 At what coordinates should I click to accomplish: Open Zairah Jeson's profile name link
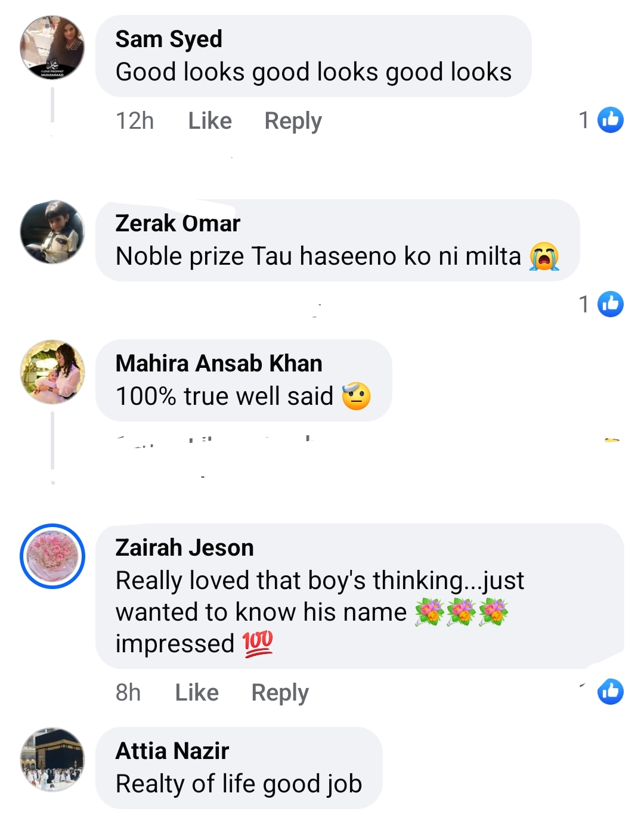tap(185, 548)
